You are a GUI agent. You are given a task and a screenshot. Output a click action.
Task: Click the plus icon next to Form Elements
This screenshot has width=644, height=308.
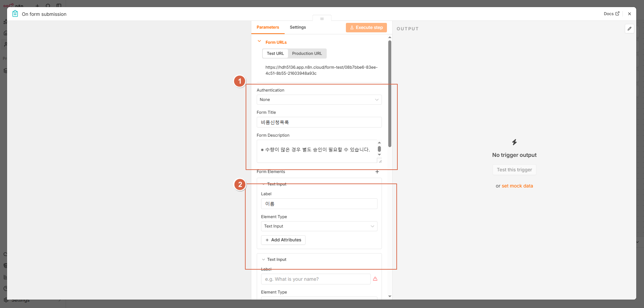pyautogui.click(x=377, y=172)
